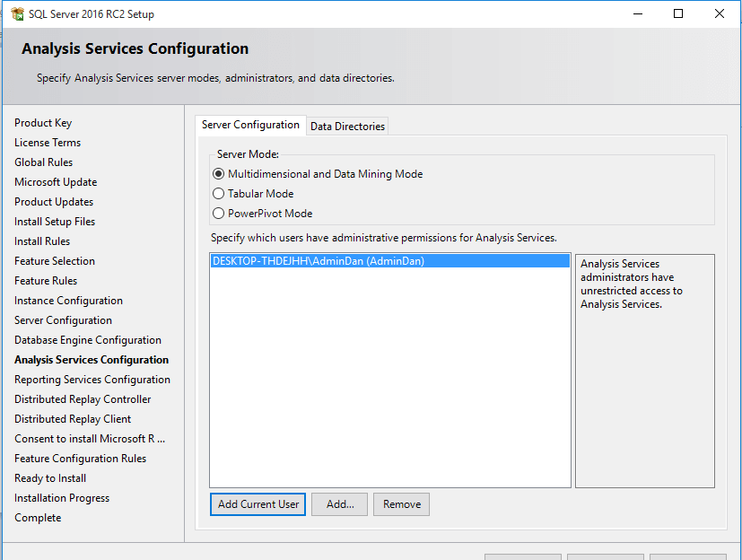Select Multidimensional and Data Mining Mode
This screenshot has height=560, width=742.
tap(219, 174)
